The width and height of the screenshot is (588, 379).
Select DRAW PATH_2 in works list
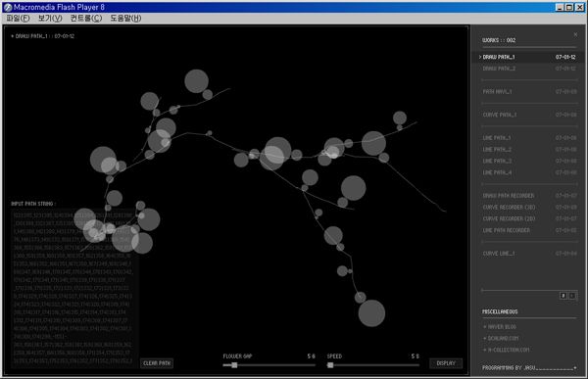click(528, 69)
